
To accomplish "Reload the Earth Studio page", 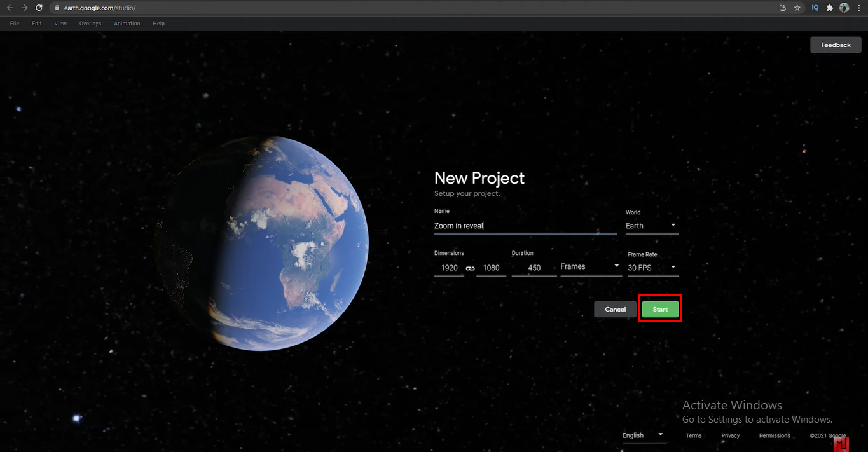I will pos(39,8).
